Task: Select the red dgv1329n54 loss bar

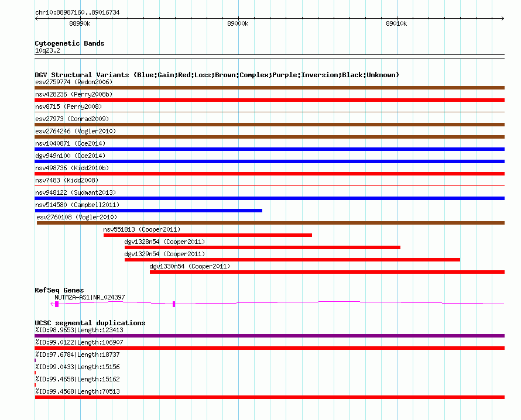Action: [292, 260]
